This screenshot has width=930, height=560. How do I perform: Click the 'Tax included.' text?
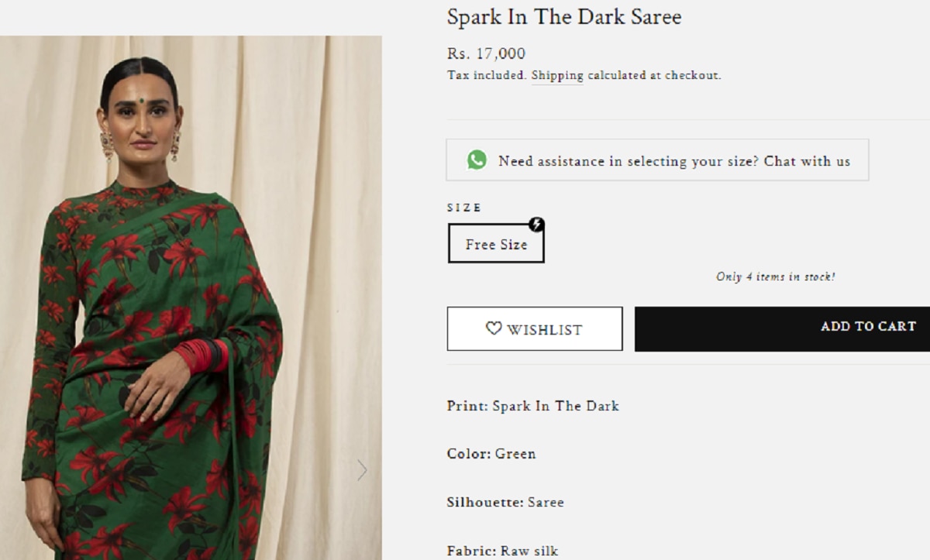click(487, 76)
